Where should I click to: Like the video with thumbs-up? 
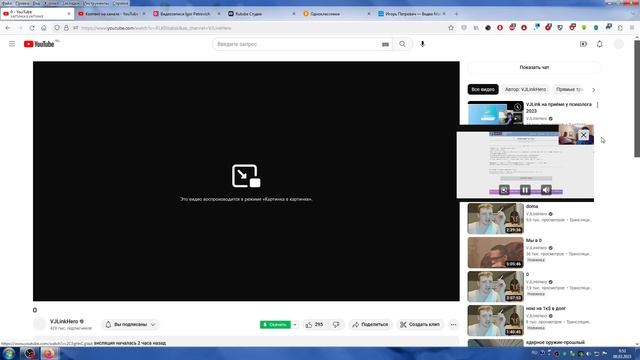[314, 324]
